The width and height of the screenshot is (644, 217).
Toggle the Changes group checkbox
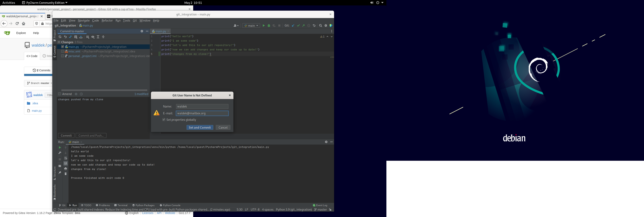coord(59,42)
